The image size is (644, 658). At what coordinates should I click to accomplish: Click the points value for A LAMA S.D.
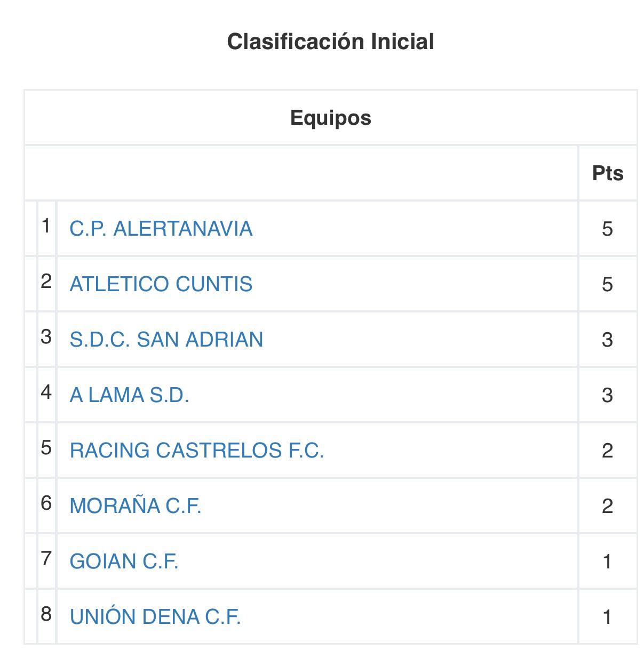[x=607, y=395]
